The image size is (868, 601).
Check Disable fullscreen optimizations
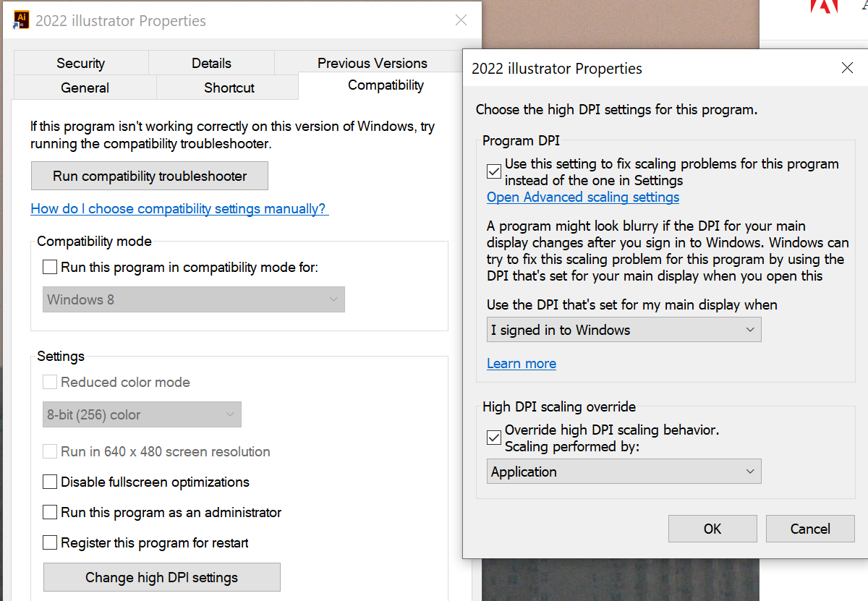[49, 482]
